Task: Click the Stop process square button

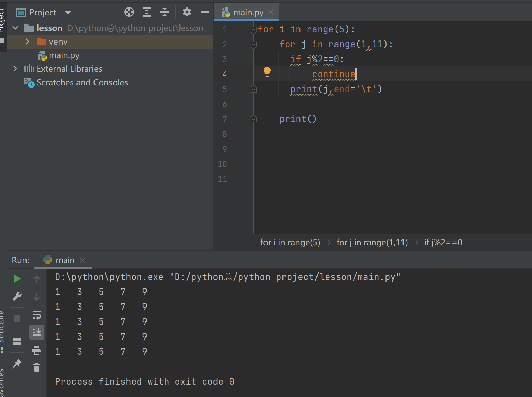Action: click(17, 319)
